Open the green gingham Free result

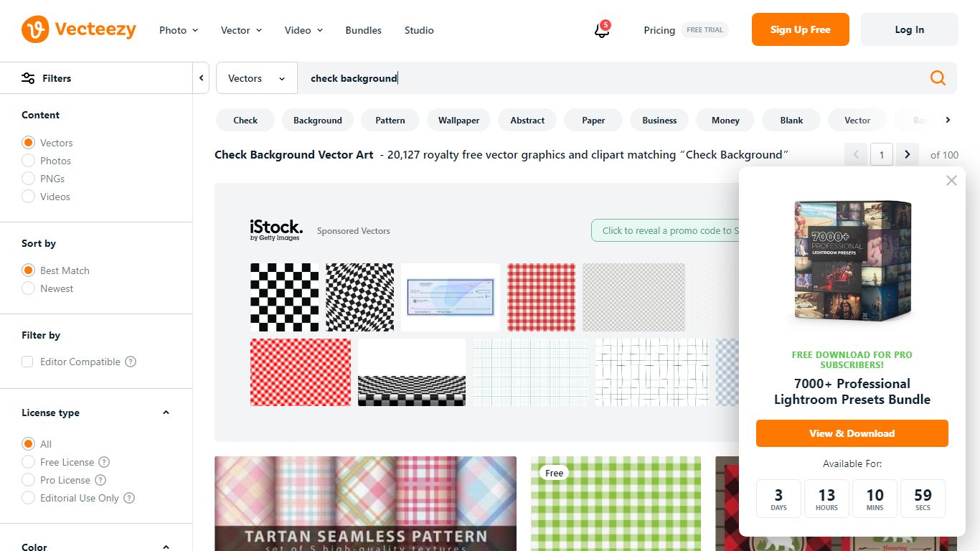point(616,504)
